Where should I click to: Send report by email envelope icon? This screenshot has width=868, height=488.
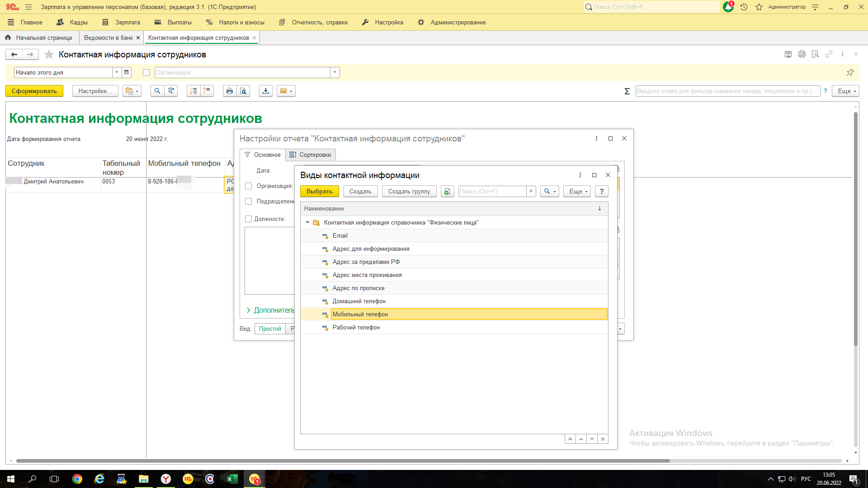pyautogui.click(x=286, y=91)
